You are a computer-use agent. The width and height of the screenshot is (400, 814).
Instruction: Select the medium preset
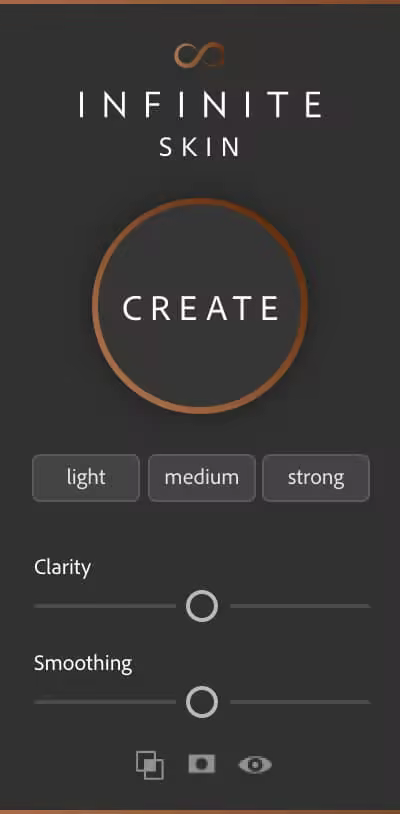pos(202,478)
